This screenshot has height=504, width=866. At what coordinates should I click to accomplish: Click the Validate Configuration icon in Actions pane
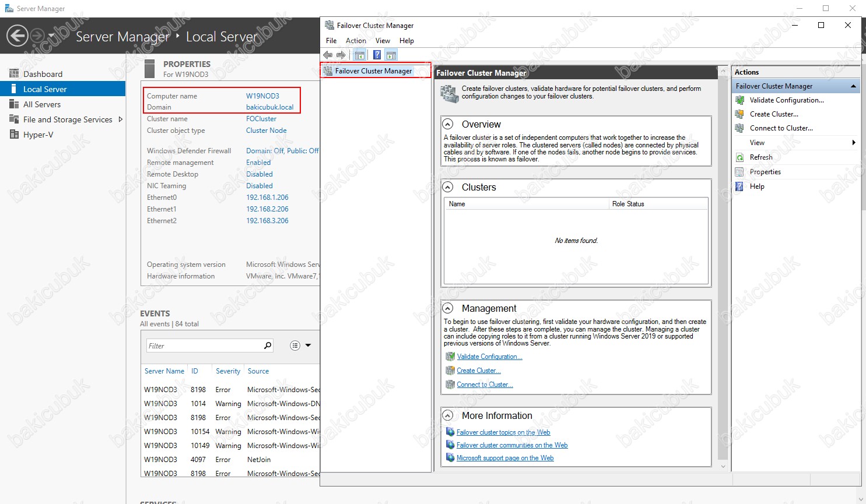click(739, 100)
